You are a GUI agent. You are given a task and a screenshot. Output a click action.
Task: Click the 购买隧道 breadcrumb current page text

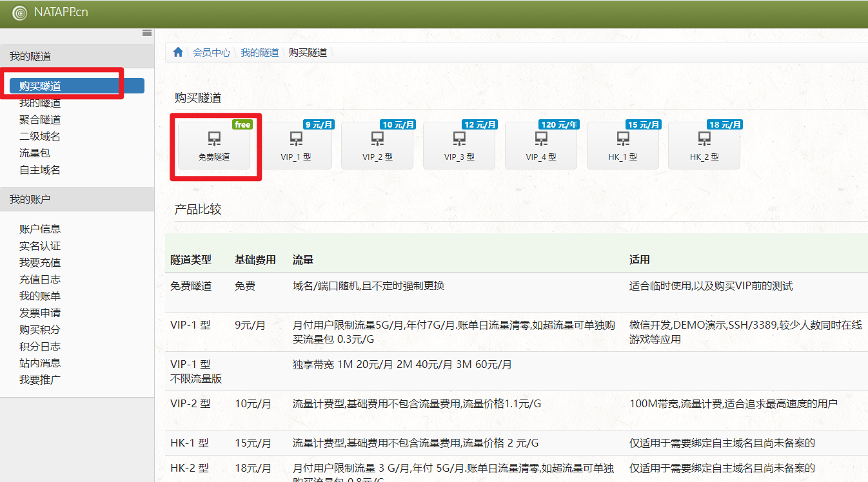tap(308, 53)
